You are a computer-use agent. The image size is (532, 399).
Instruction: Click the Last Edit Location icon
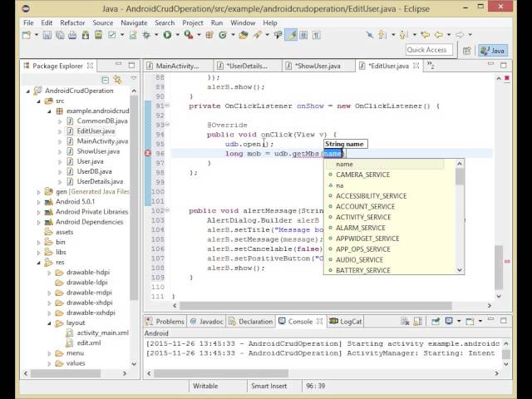coord(425,35)
